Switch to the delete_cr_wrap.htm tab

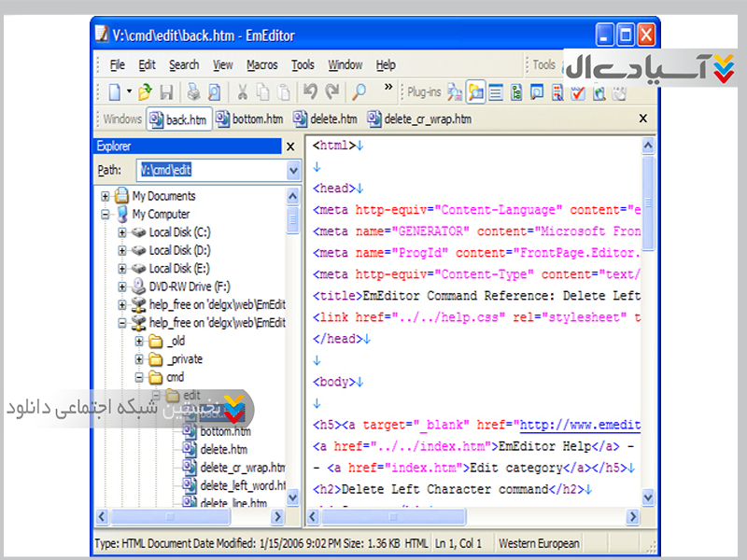[x=419, y=119]
